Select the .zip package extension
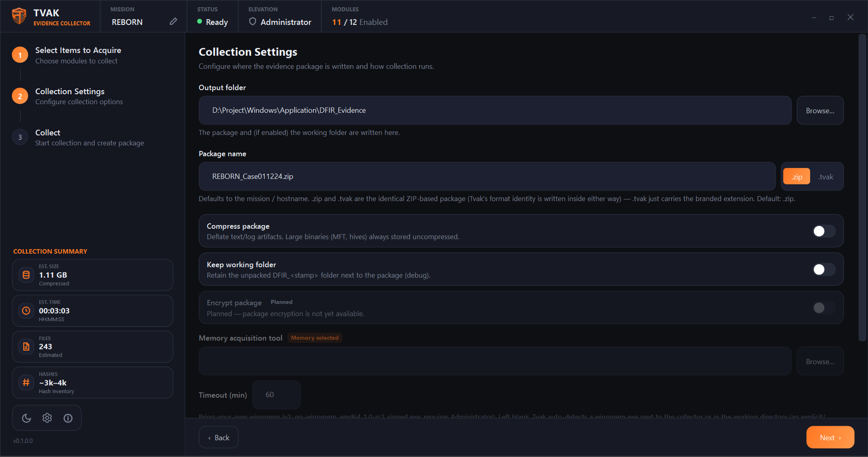 796,177
